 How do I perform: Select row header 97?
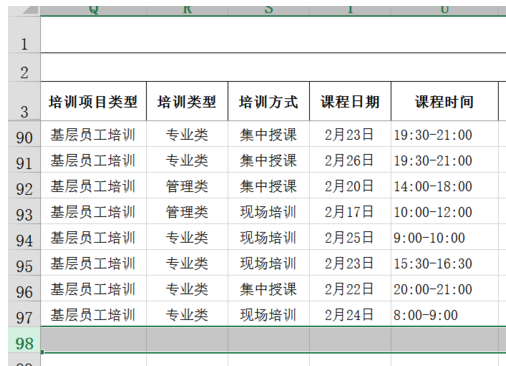tap(24, 314)
